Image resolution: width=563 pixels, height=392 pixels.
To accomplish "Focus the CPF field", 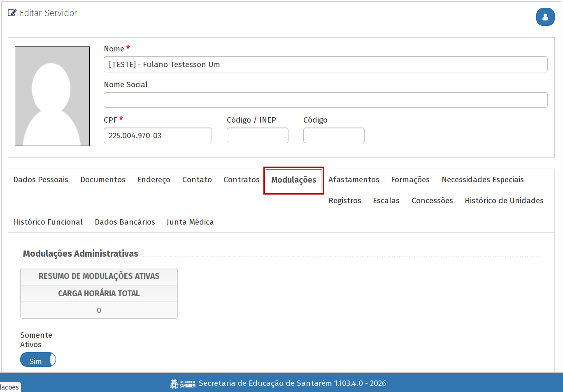I will [158, 135].
